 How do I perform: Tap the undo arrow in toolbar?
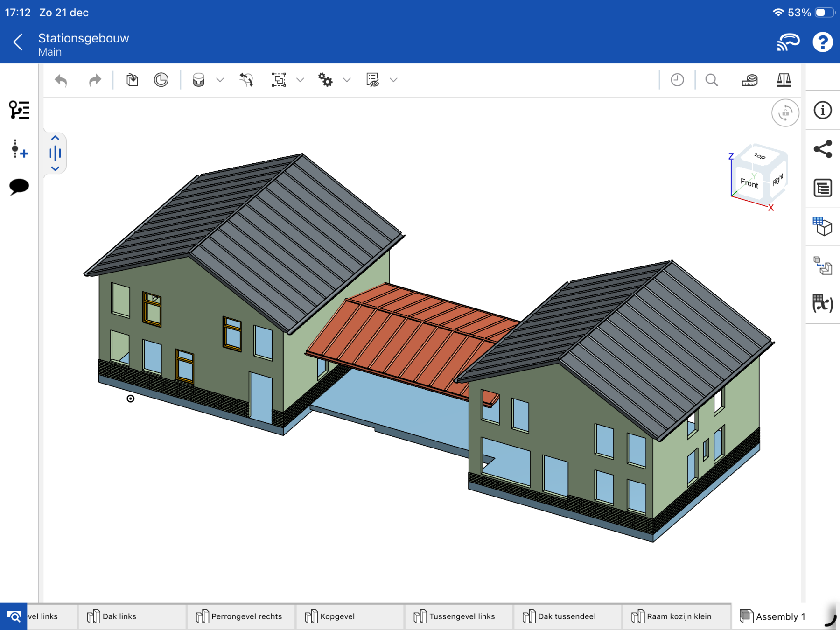61,80
